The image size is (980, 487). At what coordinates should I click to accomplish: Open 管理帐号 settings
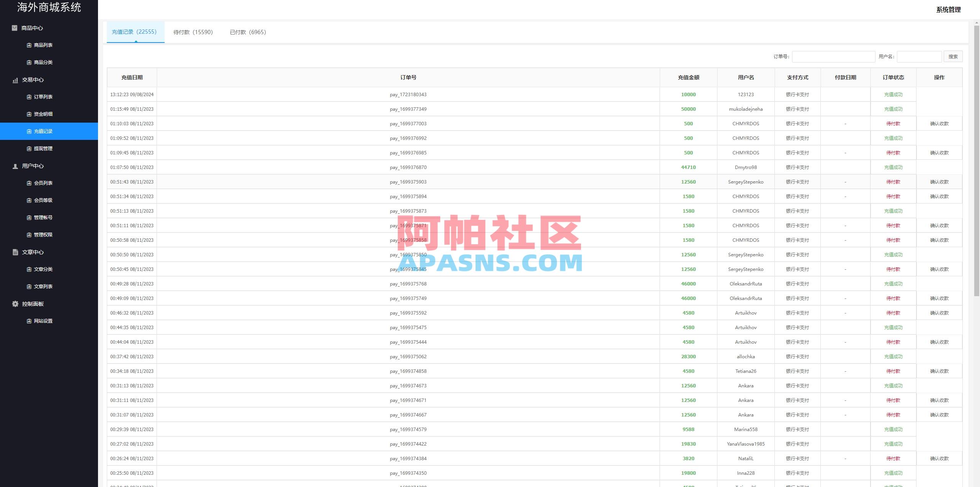point(43,217)
